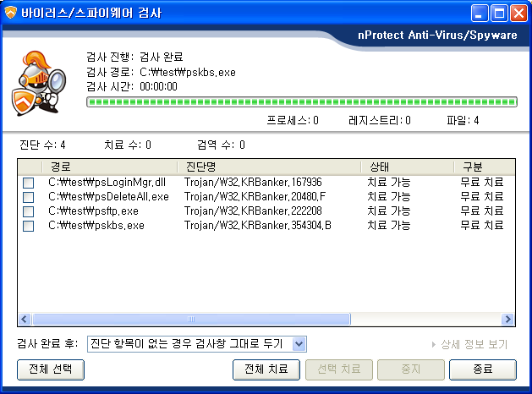
Task: Click 무료 치료 cell for pskbs.exe
Action: [482, 226]
